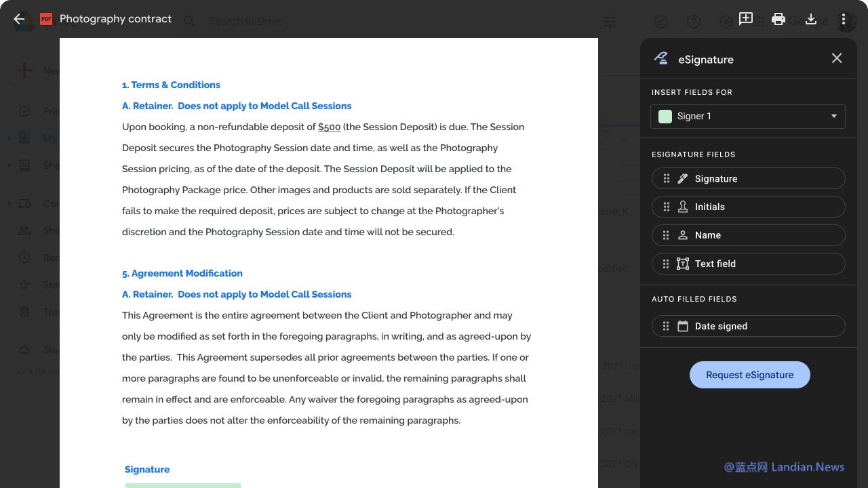Click the dimmed Drive settings gear icon

726,22
